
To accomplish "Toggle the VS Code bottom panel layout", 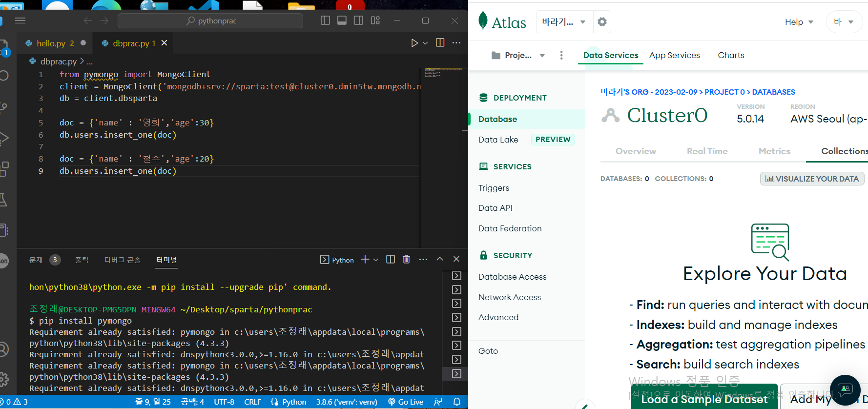I will point(342,20).
